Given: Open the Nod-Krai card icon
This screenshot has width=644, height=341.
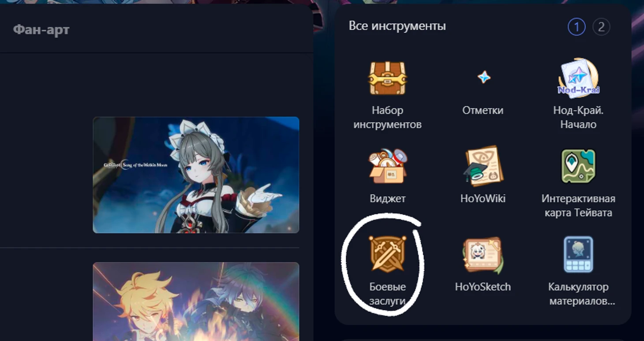Looking at the screenshot, I should pos(578,78).
